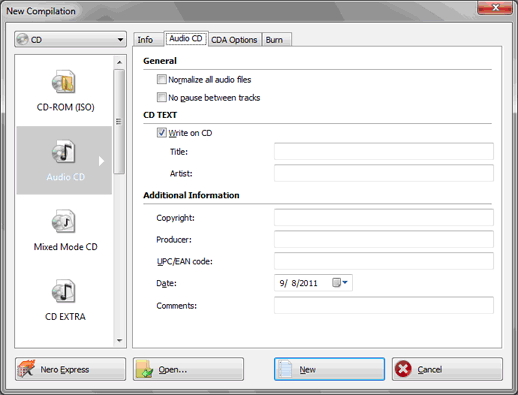Uncheck Write on CD option
Viewport: 518px width, 395px height.
click(161, 133)
